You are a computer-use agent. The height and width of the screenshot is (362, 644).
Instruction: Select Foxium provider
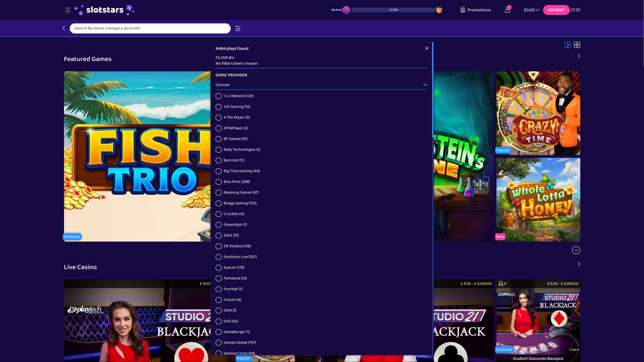(x=228, y=300)
